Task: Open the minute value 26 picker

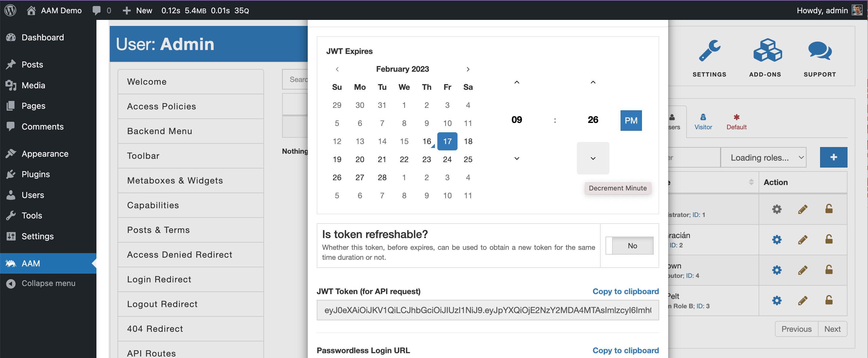Action: [593, 120]
